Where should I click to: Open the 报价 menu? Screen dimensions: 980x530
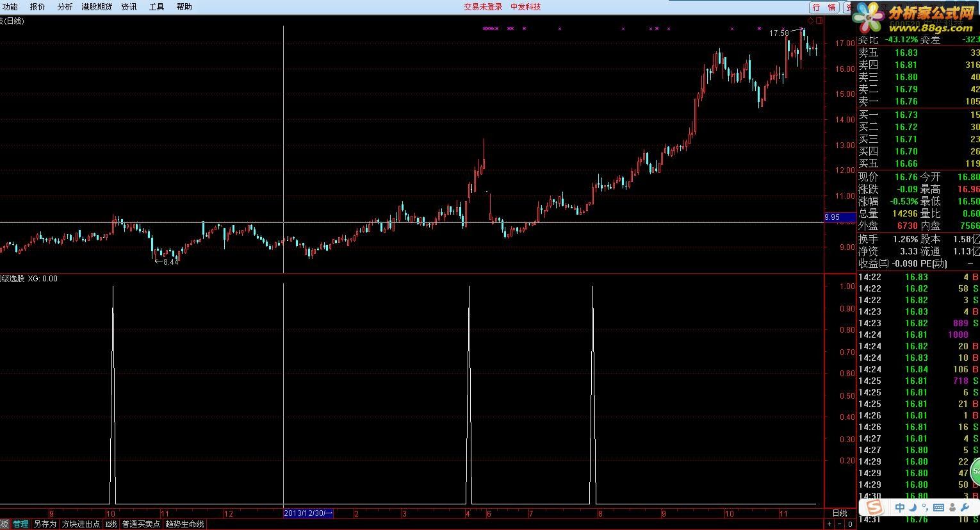click(38, 7)
